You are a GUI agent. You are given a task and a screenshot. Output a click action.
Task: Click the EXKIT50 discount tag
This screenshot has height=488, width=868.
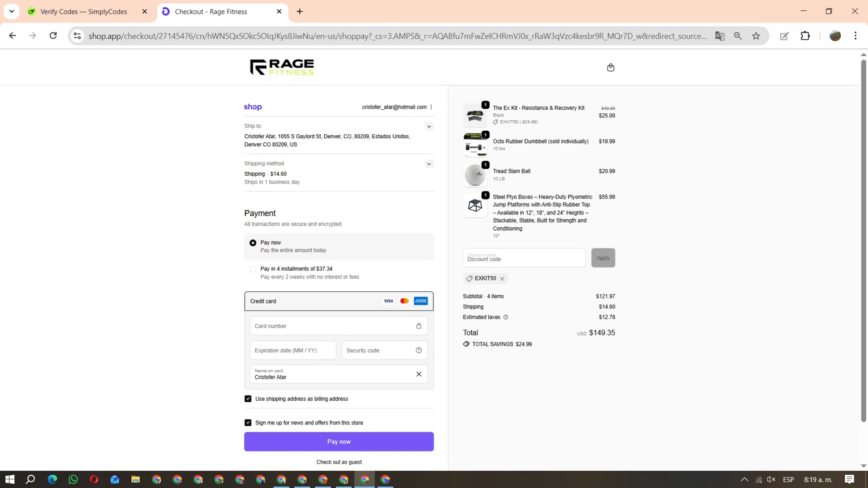click(x=486, y=279)
